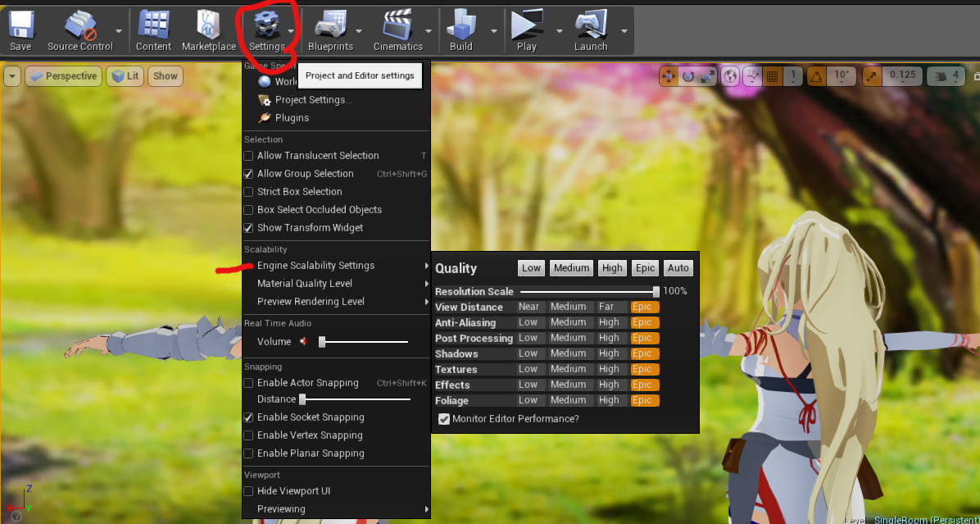Toggle Monitor Editor Performance checkbox
The height and width of the screenshot is (524, 980).
[444, 419]
